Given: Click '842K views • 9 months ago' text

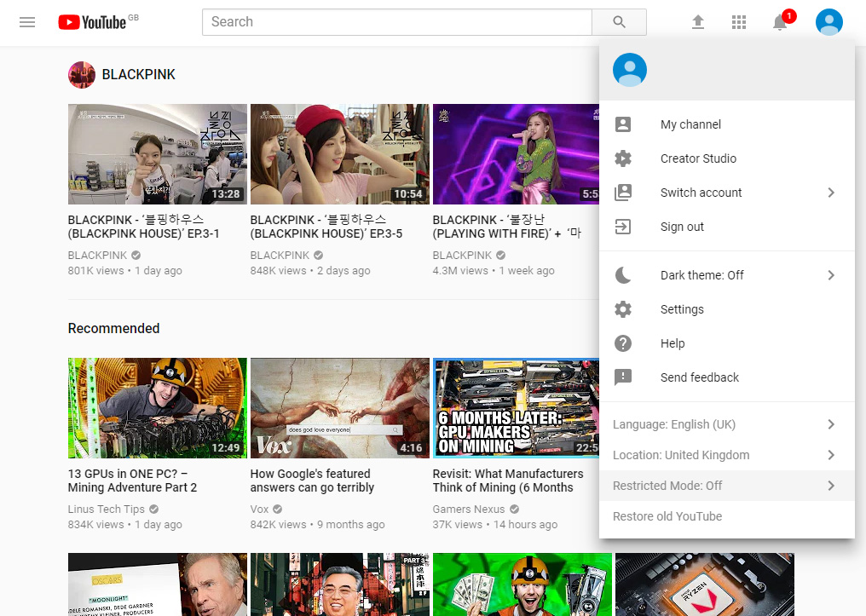Looking at the screenshot, I should tap(318, 524).
